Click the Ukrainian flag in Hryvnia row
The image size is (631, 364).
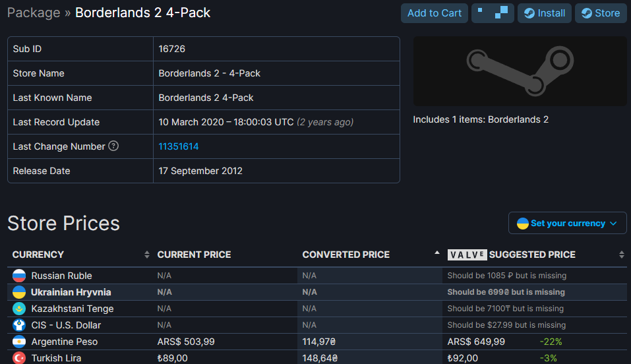pos(19,292)
